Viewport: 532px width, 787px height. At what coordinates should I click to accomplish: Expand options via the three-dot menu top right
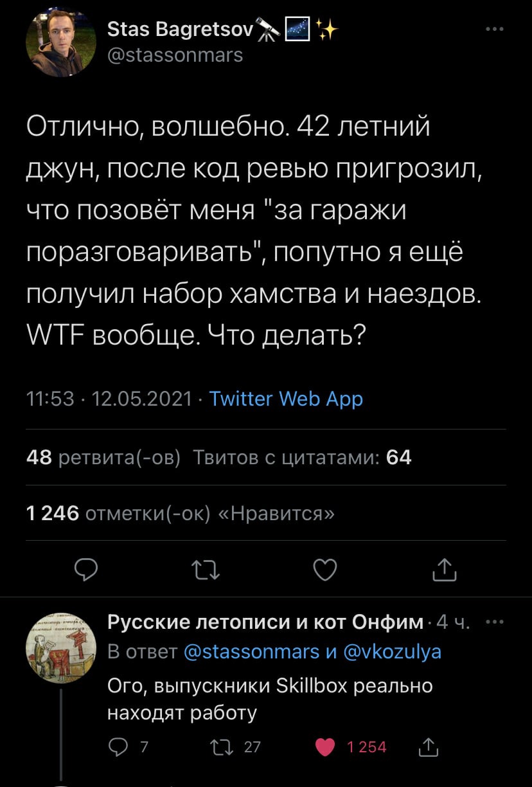493,27
